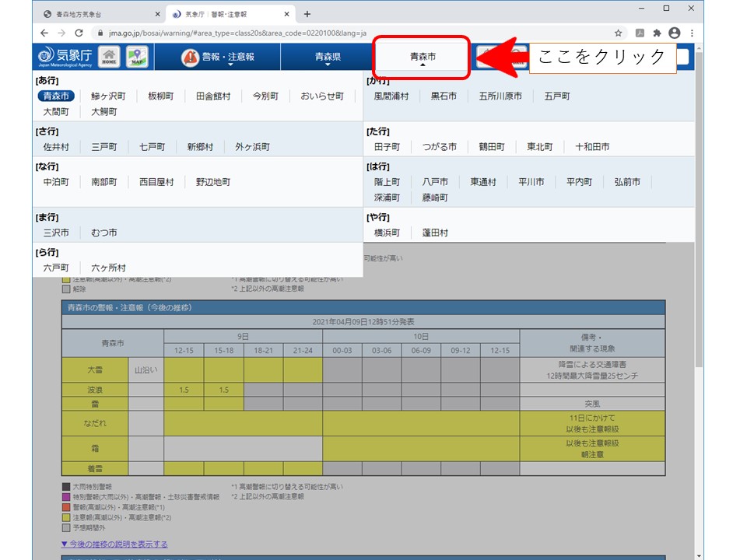The width and height of the screenshot is (747, 560).
Task: Select 平川市
Action: point(531,182)
